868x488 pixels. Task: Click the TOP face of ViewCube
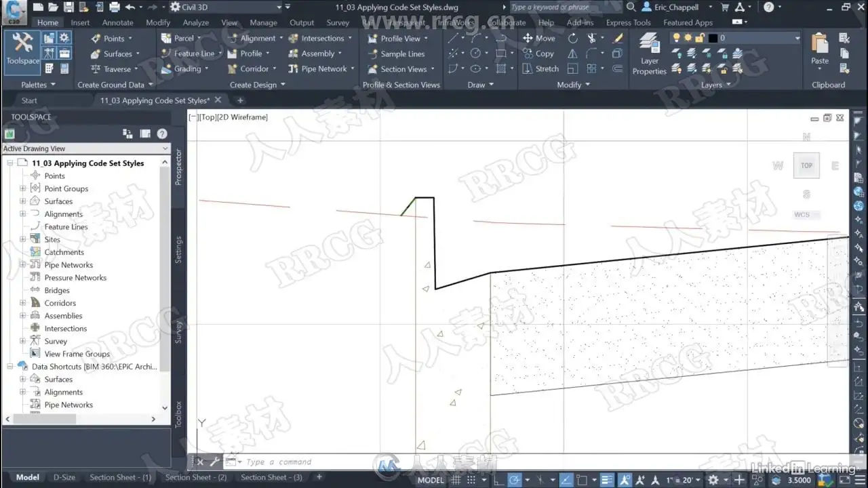(806, 165)
